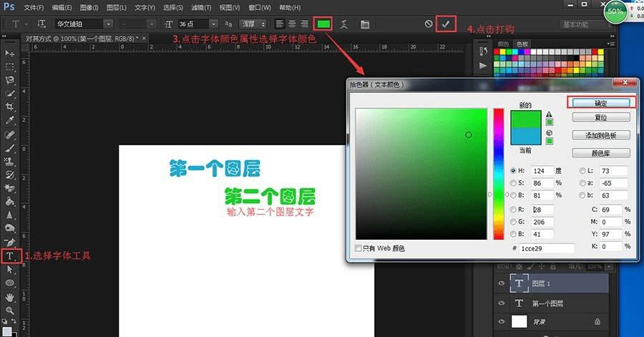Hide the 图层 1 text layer
Viewport: 644px width, 337px height.
(501, 283)
